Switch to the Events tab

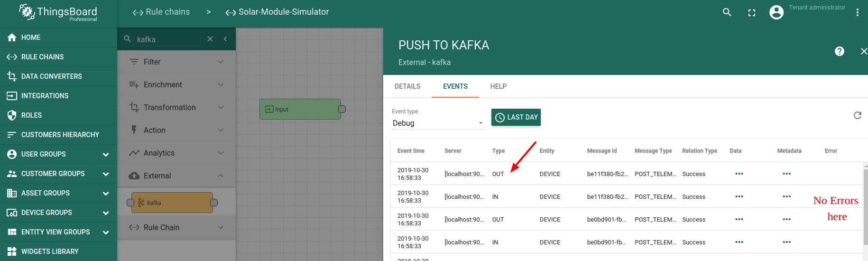(455, 86)
